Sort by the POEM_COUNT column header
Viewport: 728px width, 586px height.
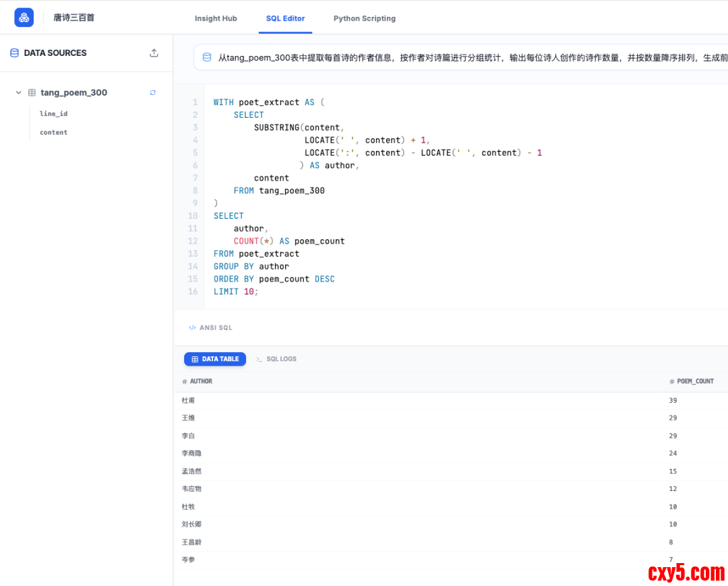click(x=695, y=381)
